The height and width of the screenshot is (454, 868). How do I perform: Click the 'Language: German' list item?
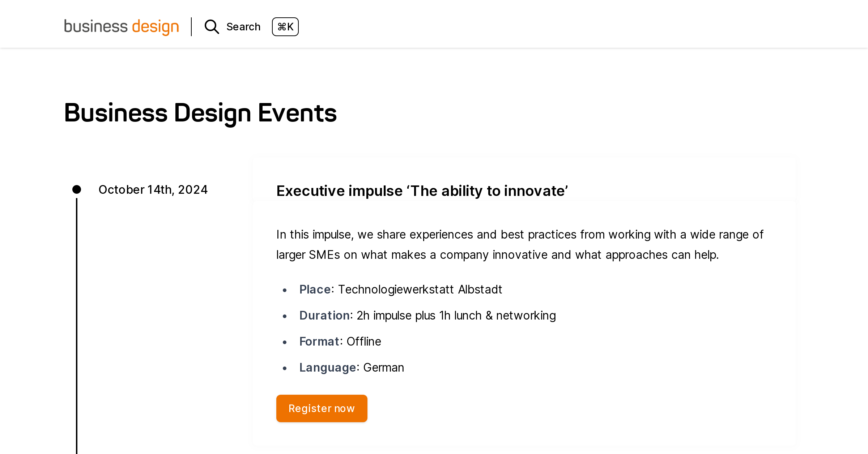point(351,367)
